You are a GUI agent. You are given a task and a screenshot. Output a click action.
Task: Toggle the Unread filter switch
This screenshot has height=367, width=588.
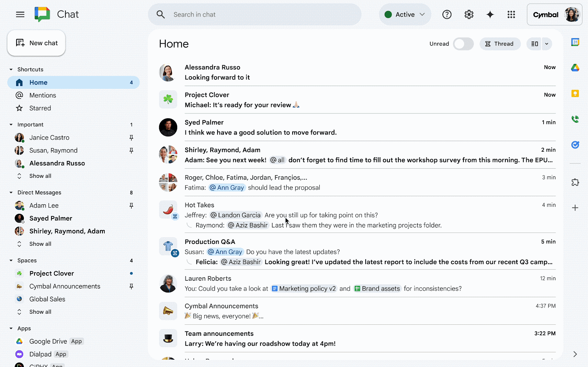463,44
